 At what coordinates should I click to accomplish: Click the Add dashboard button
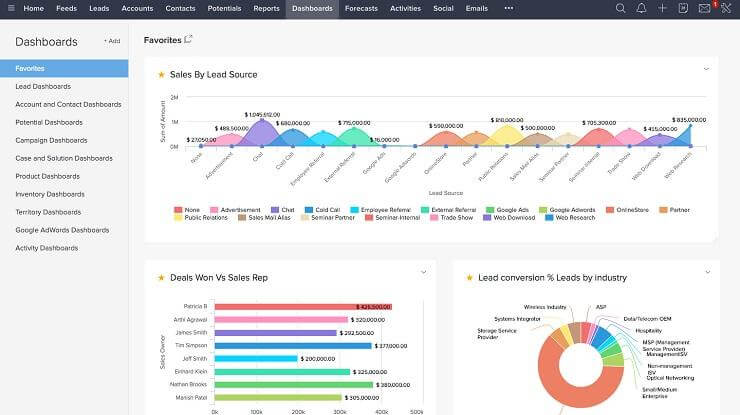click(111, 41)
